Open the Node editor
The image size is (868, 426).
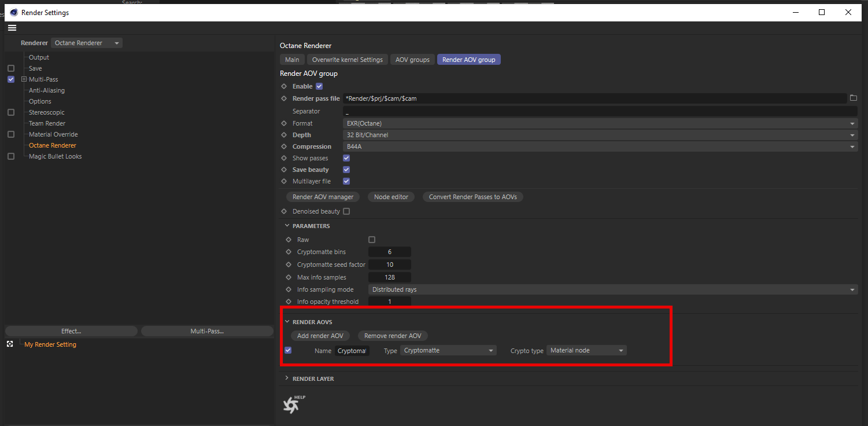(391, 197)
